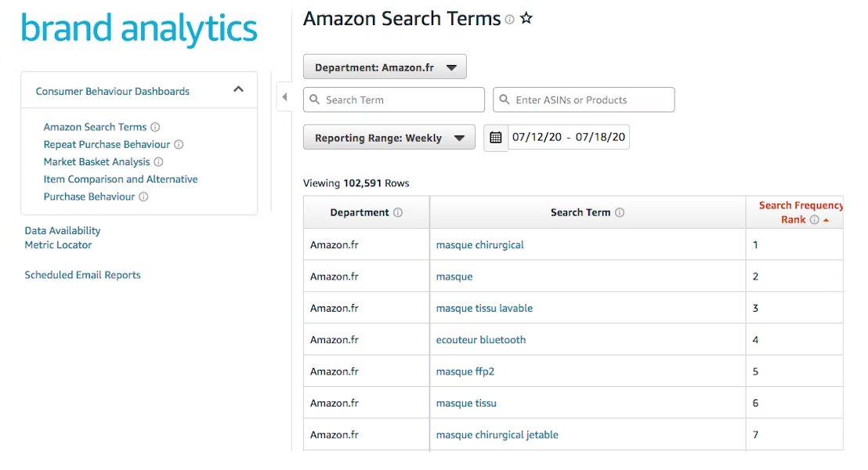
Task: Click magnifier icon in Search Term field
Action: click(314, 99)
